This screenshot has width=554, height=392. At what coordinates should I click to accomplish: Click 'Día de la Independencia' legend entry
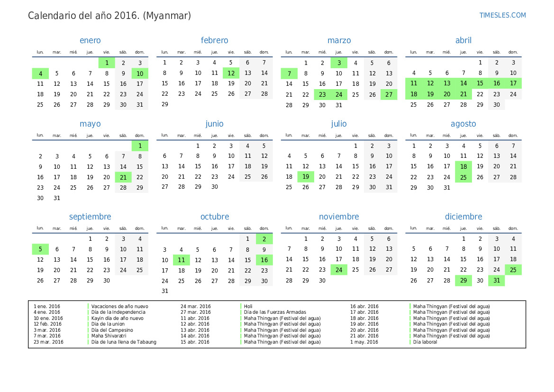pyautogui.click(x=118, y=312)
